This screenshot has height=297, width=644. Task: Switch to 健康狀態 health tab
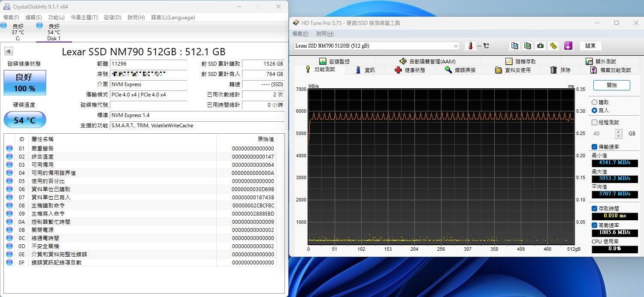click(x=409, y=70)
